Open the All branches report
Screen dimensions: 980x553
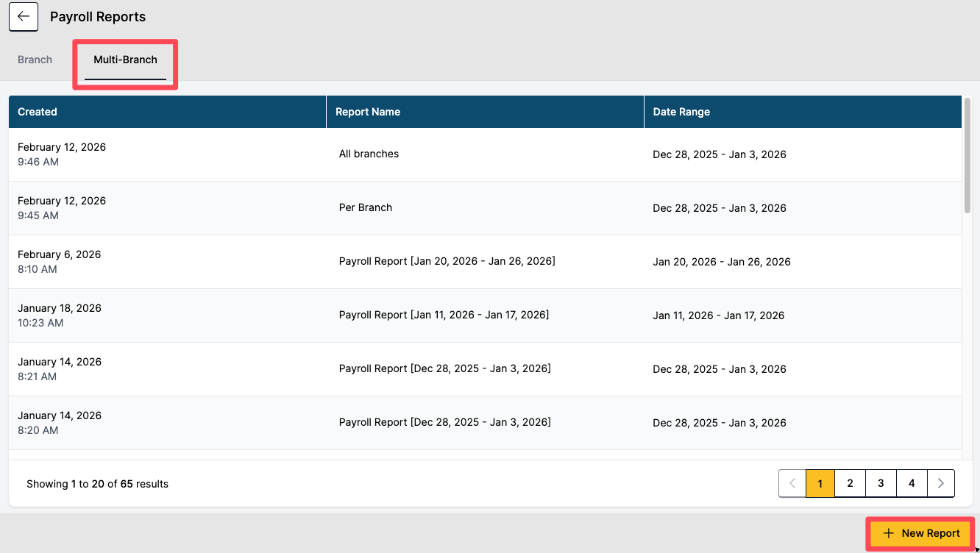coord(369,154)
